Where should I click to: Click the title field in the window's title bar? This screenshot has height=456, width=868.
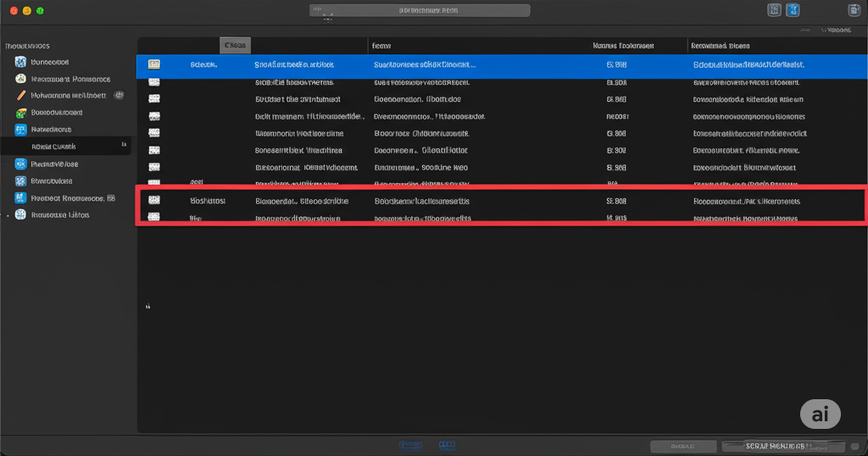420,10
